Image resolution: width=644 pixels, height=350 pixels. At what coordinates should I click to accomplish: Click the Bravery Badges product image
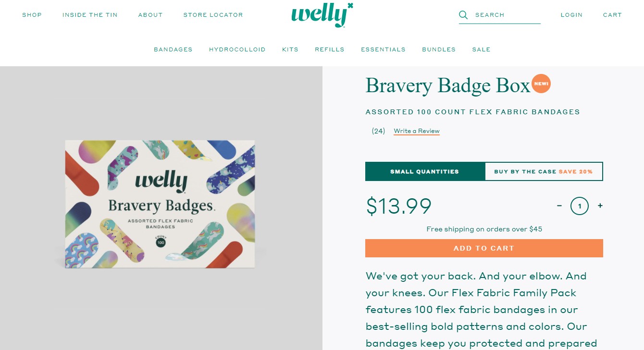160,204
